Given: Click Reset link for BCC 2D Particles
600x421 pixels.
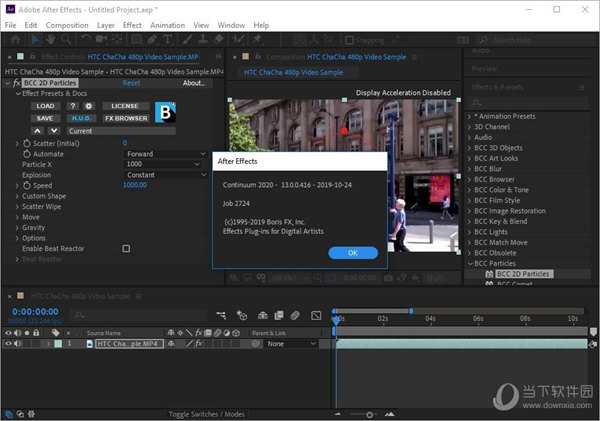Looking at the screenshot, I should click(x=131, y=83).
